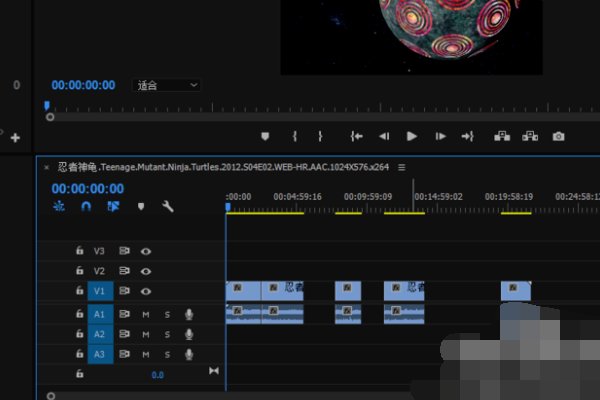Open the button editor plus icon

click(15, 138)
